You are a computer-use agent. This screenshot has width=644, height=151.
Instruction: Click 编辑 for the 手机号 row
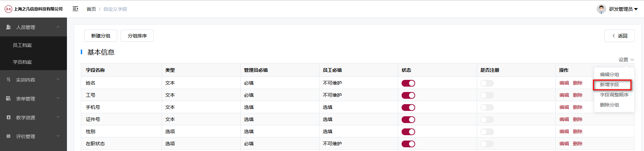point(564,107)
